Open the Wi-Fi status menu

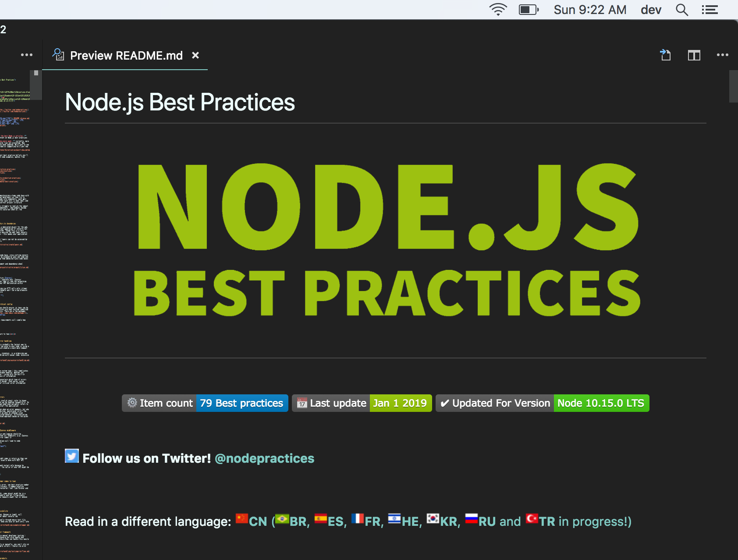(498, 10)
